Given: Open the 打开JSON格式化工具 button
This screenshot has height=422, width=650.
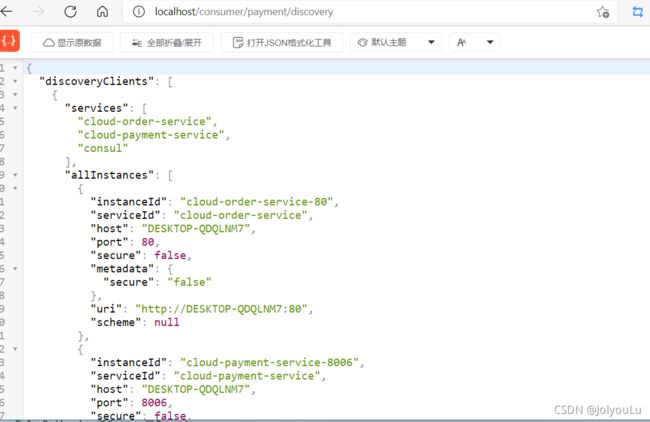Looking at the screenshot, I should [x=282, y=42].
